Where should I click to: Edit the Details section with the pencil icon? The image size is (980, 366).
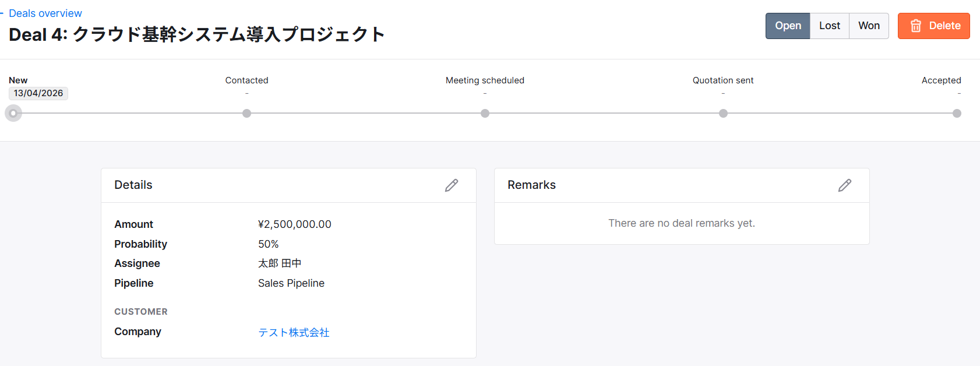point(452,185)
